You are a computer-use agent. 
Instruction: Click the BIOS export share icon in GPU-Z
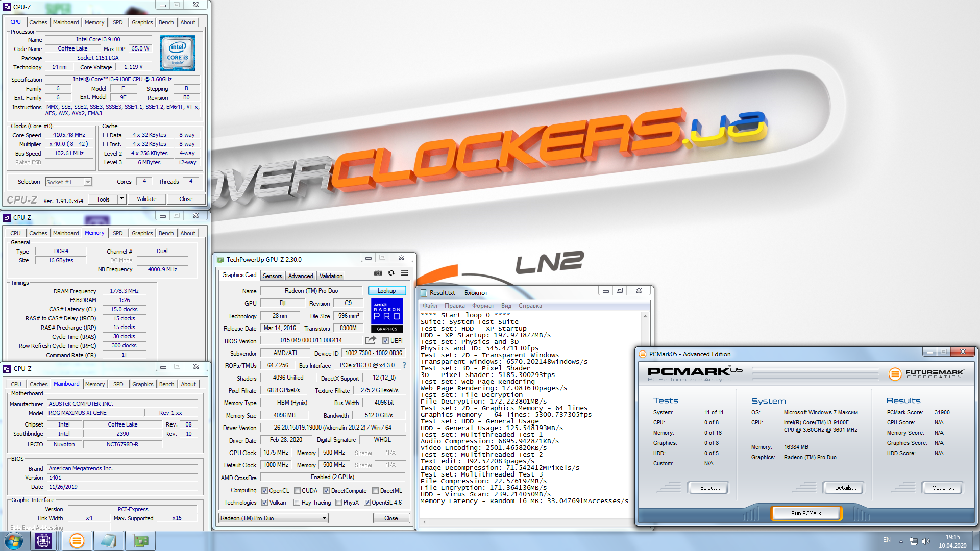coord(371,340)
